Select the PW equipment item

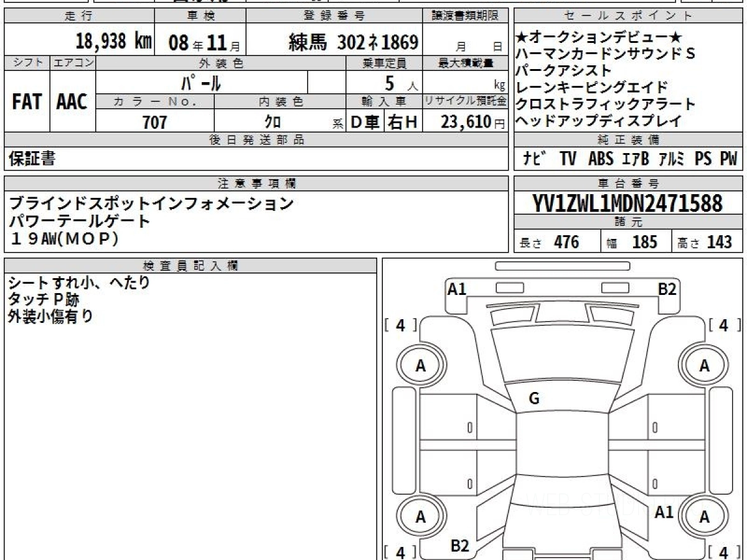tap(729, 159)
